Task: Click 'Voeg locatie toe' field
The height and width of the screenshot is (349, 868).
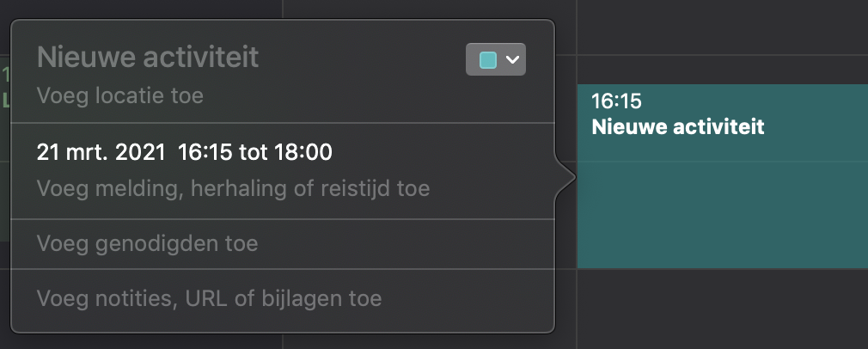Action: [x=120, y=95]
